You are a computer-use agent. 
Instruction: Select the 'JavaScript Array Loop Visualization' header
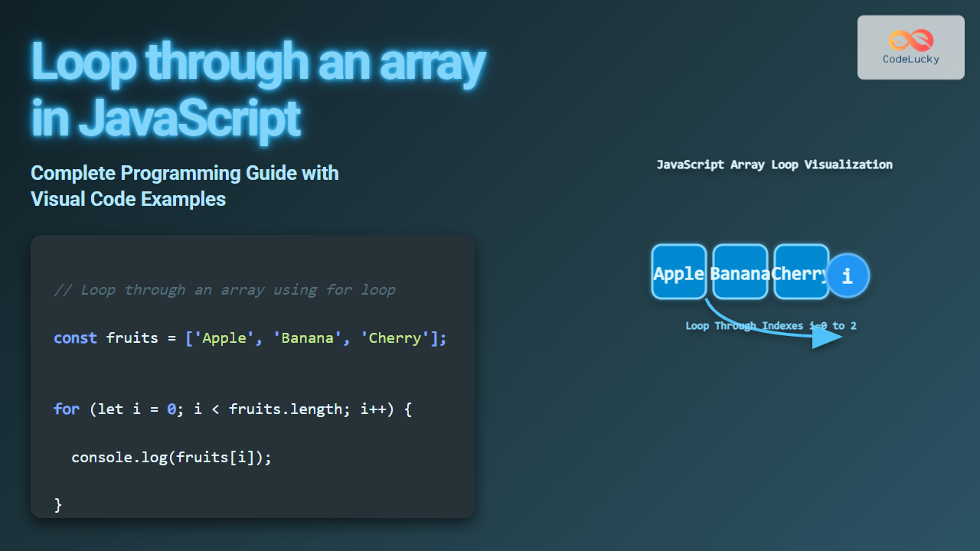(x=774, y=164)
